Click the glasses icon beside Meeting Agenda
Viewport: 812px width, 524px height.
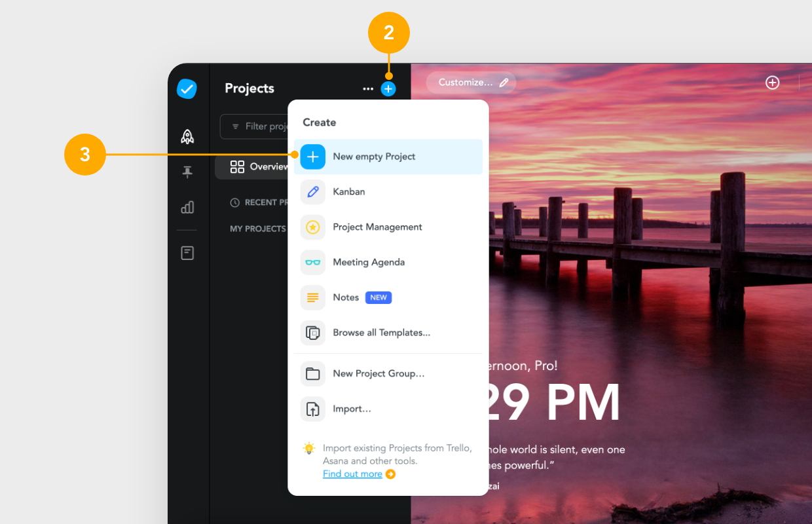pyautogui.click(x=312, y=262)
